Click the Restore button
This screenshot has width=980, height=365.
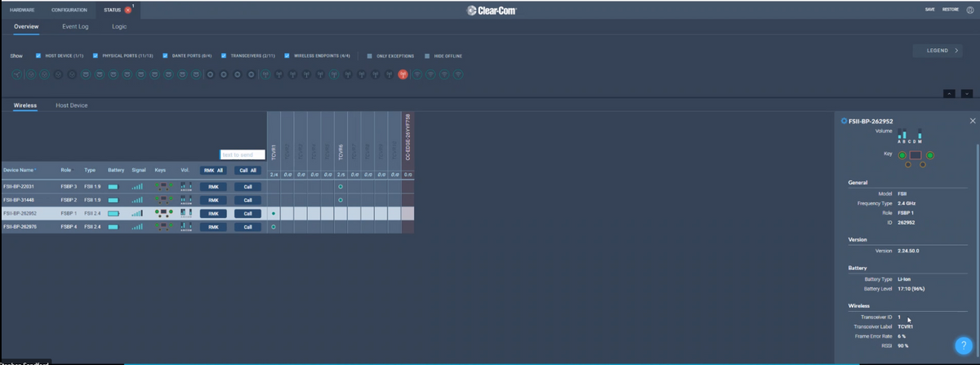click(951, 10)
